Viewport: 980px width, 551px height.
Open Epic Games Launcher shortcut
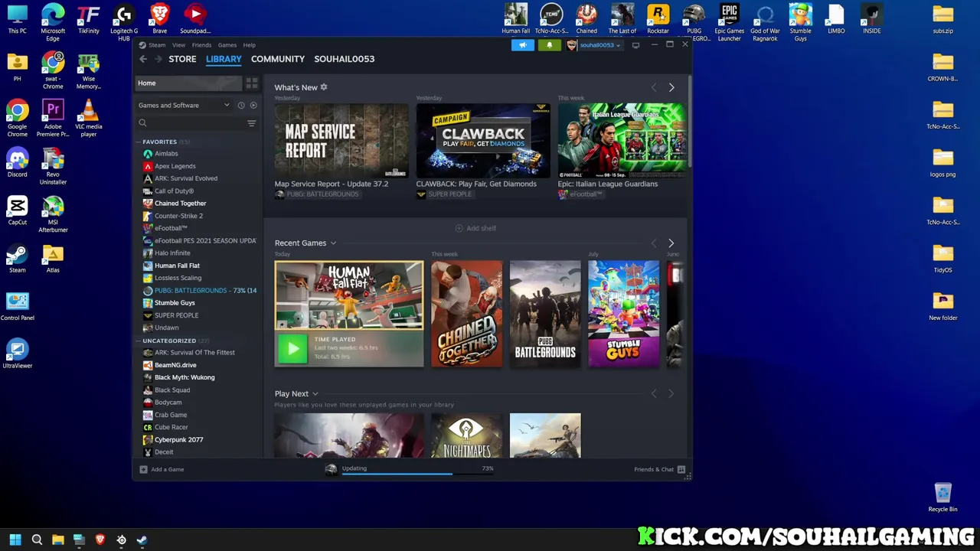[x=729, y=23]
